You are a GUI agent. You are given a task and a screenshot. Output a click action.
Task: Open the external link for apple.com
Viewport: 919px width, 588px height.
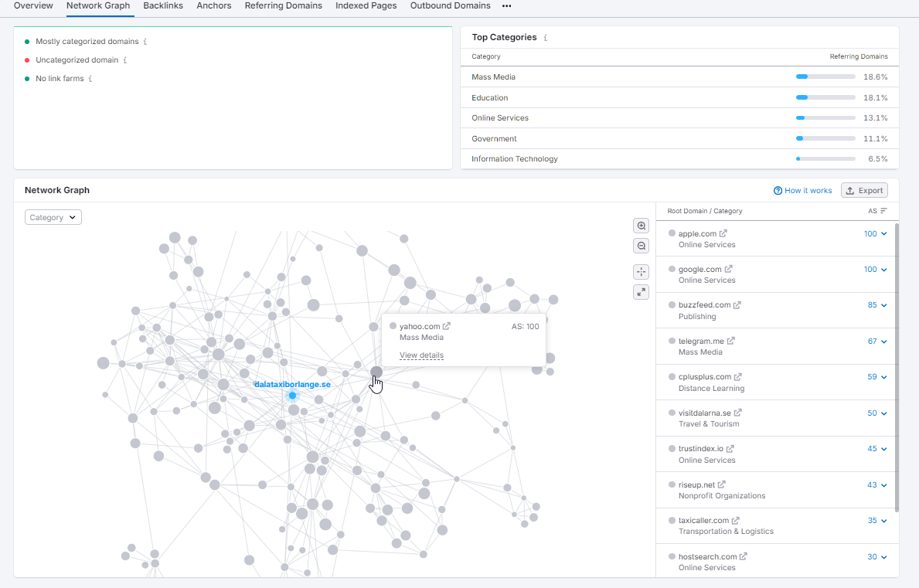tap(722, 233)
